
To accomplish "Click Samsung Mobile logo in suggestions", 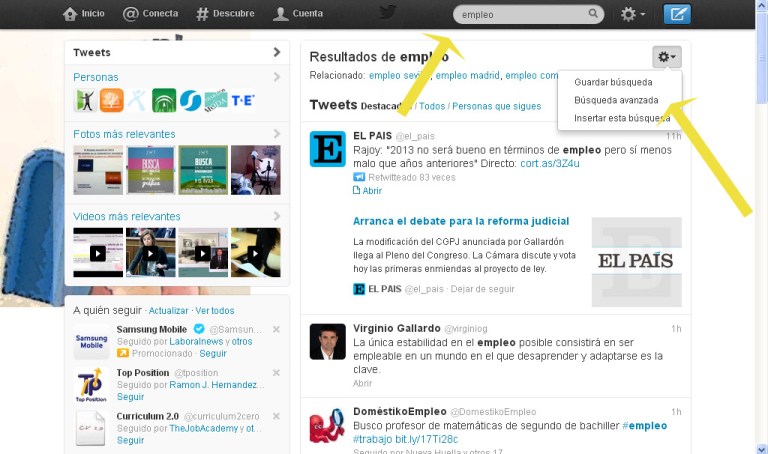I will [91, 341].
